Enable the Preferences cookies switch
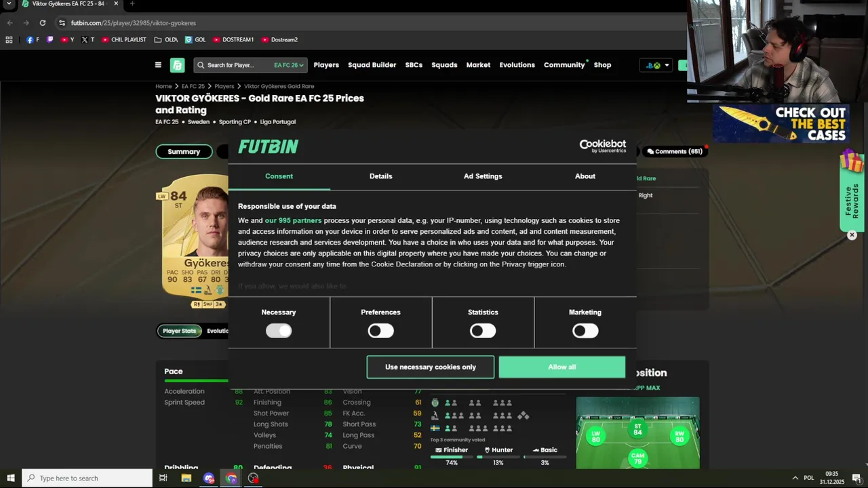This screenshot has height=488, width=868. click(380, 331)
